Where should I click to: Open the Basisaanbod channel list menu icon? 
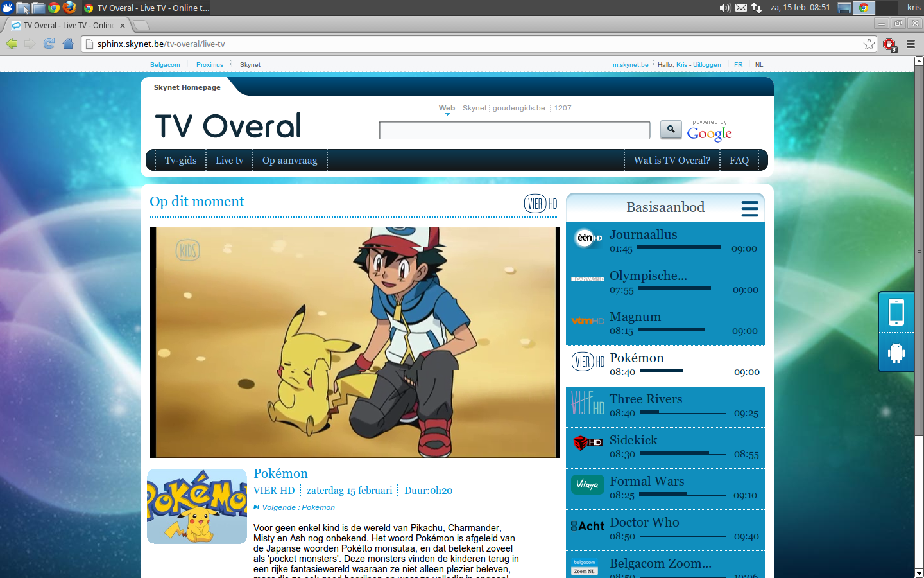click(x=749, y=208)
